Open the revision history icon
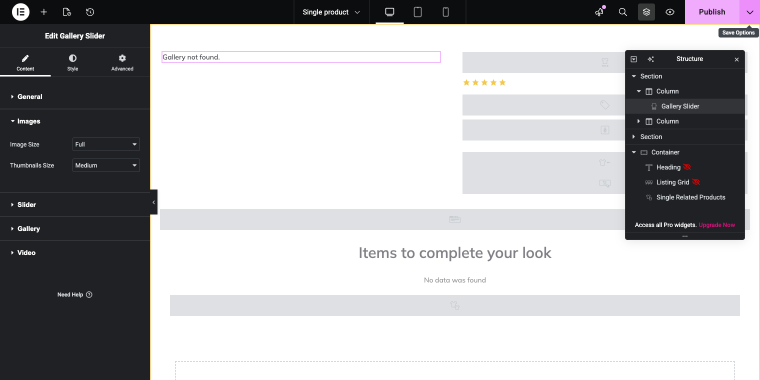The height and width of the screenshot is (380, 760). tap(90, 12)
